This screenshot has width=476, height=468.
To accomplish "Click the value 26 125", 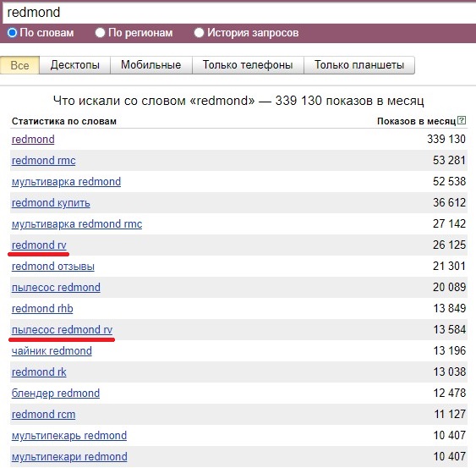I will pos(449,245).
